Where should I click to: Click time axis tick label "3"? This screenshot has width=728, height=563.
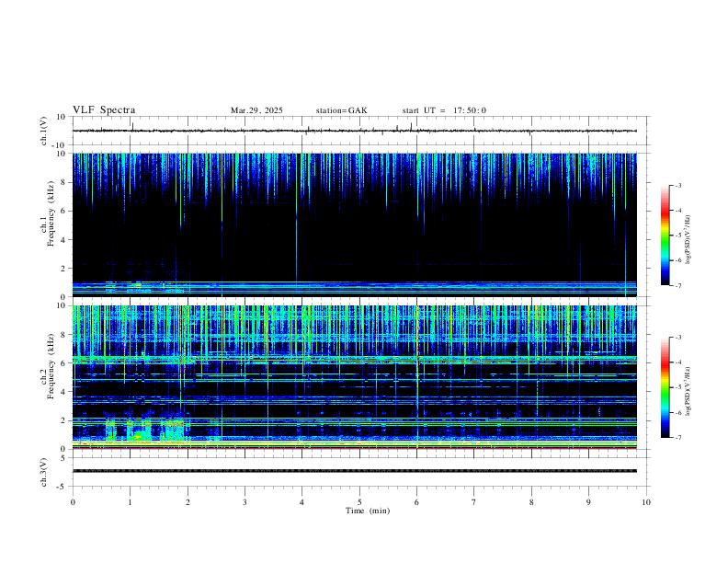pyautogui.click(x=245, y=502)
